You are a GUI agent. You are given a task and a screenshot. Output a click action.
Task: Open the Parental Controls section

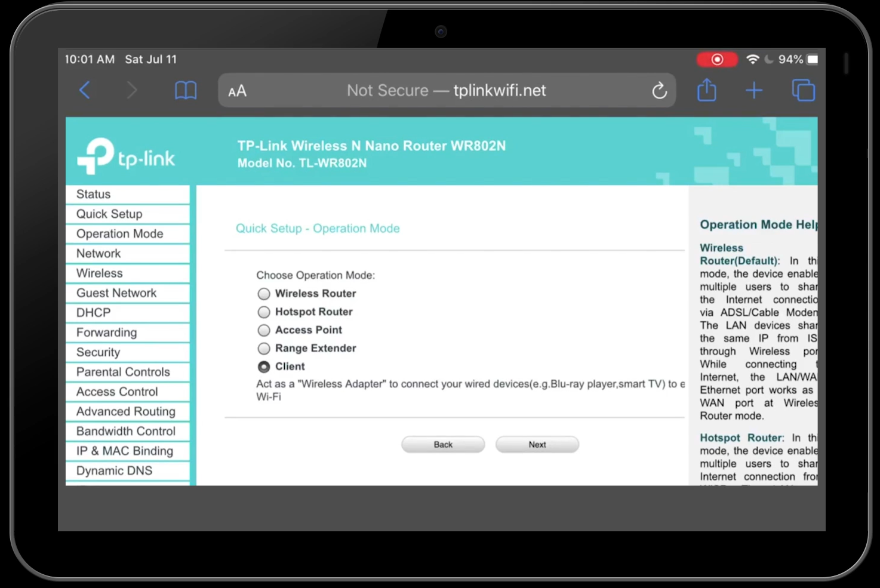(x=123, y=372)
